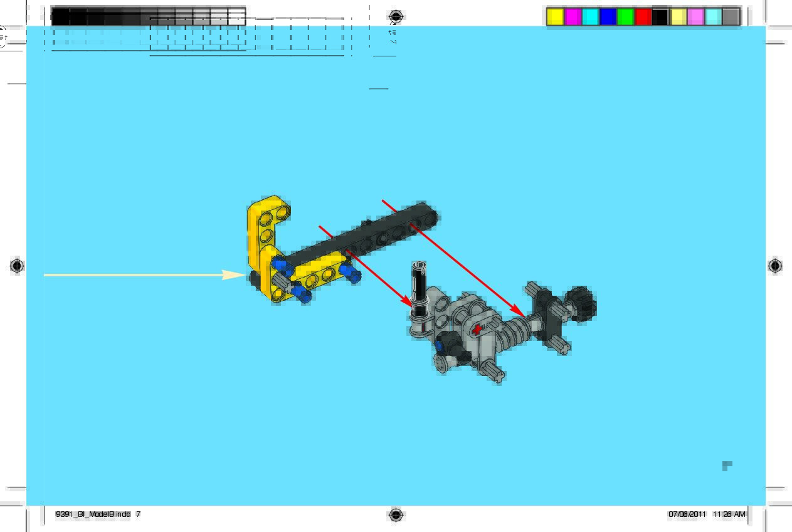Click the darkest end of grayscale bar

click(60, 17)
